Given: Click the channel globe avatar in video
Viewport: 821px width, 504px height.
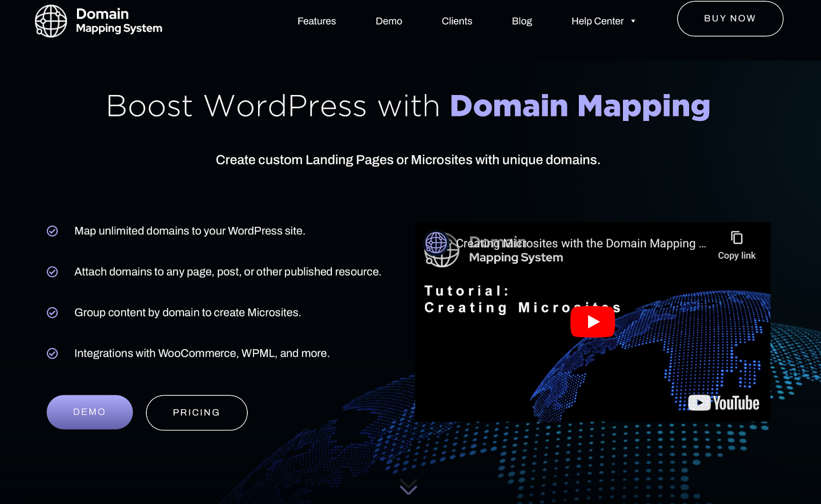Looking at the screenshot, I should tap(437, 243).
